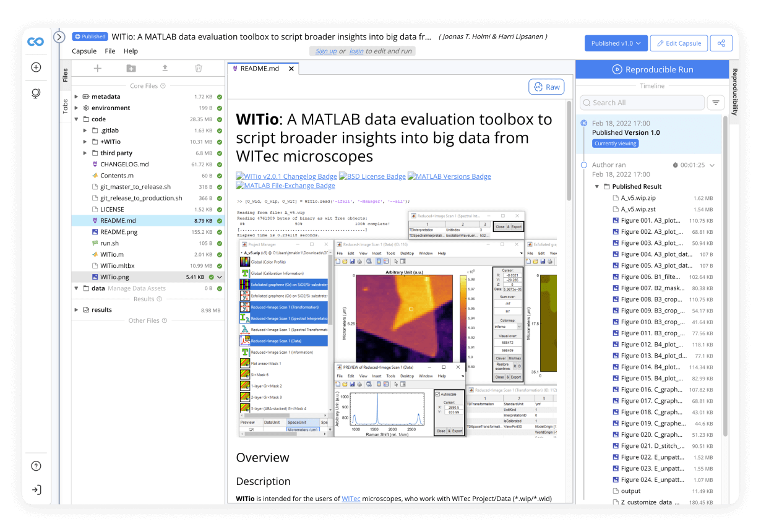Viewport: 761px width, 532px height.
Task: Open the WITec hyperlink in README
Action: coord(351,498)
